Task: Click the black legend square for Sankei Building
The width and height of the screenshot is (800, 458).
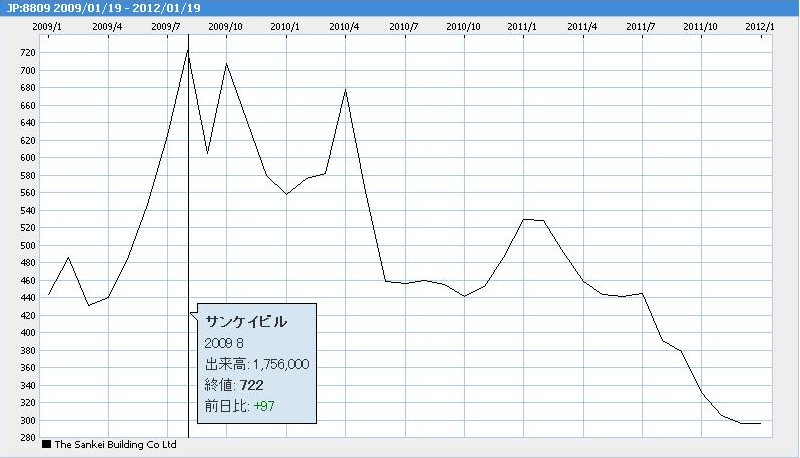Action: pos(46,444)
